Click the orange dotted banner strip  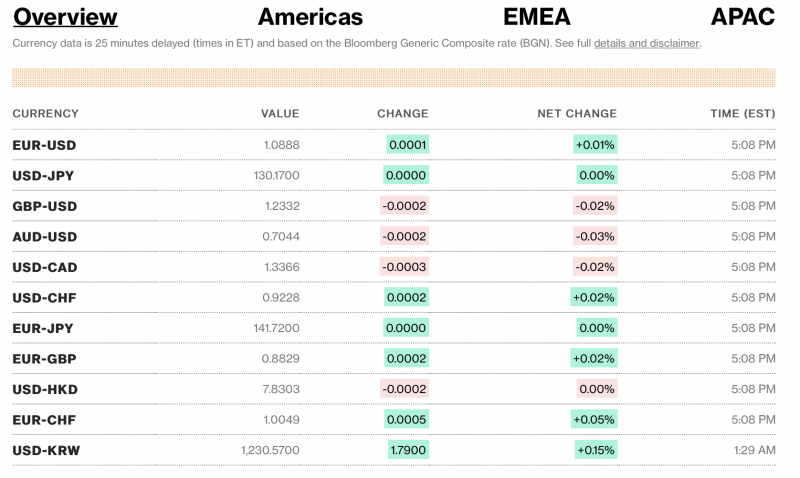(393, 78)
